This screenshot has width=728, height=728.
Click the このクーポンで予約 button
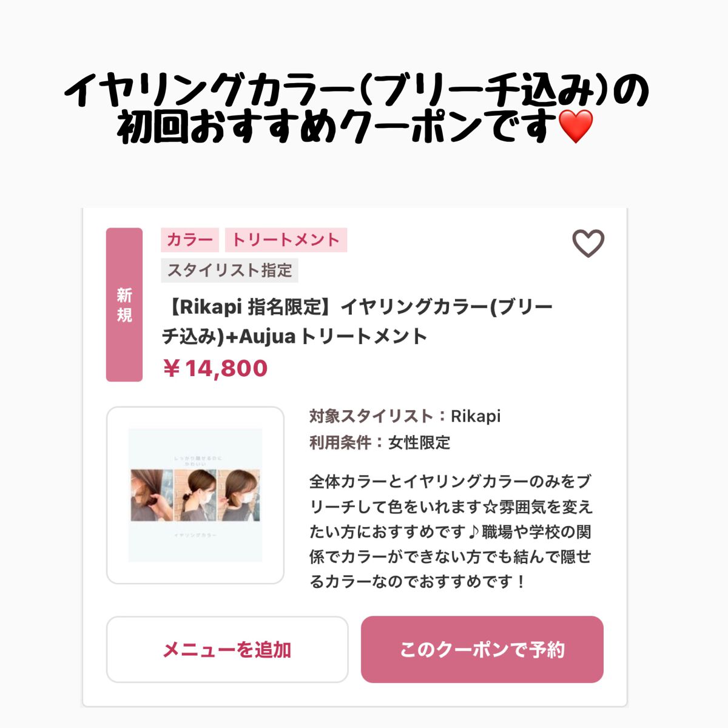[482, 650]
